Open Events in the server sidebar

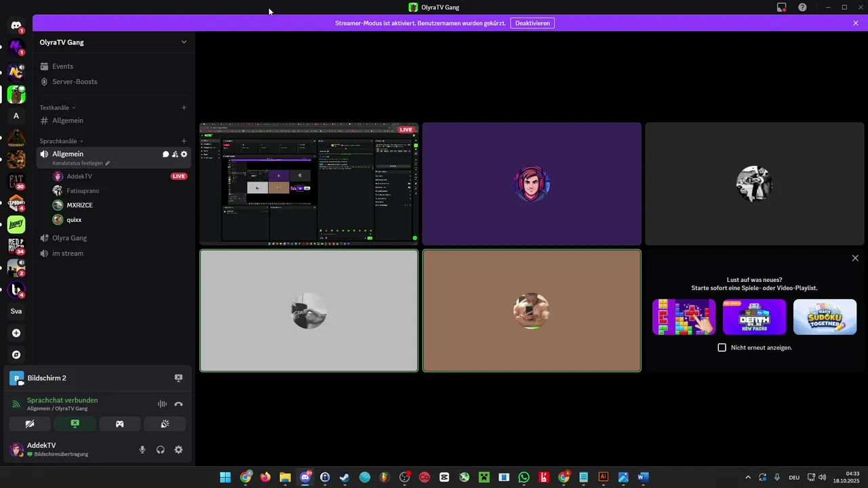pyautogui.click(x=114, y=66)
